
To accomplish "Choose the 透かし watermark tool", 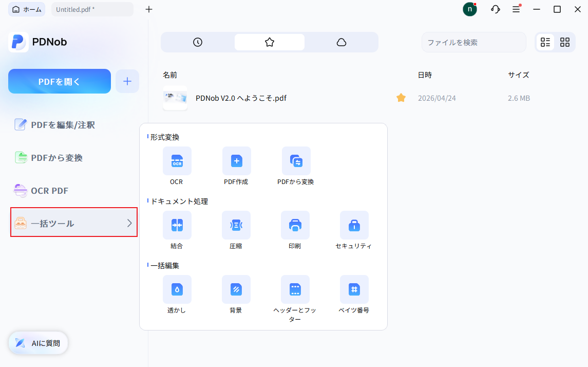I will 177,289.
